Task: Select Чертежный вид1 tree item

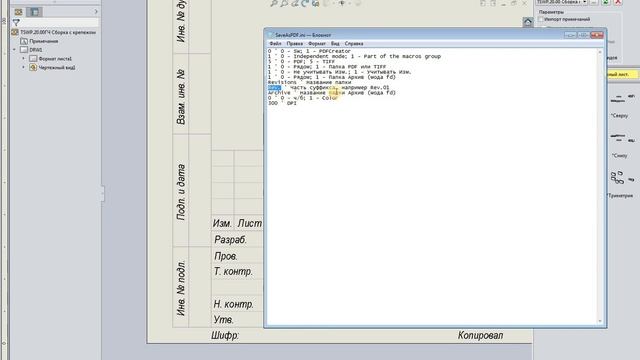Action: coord(57,68)
